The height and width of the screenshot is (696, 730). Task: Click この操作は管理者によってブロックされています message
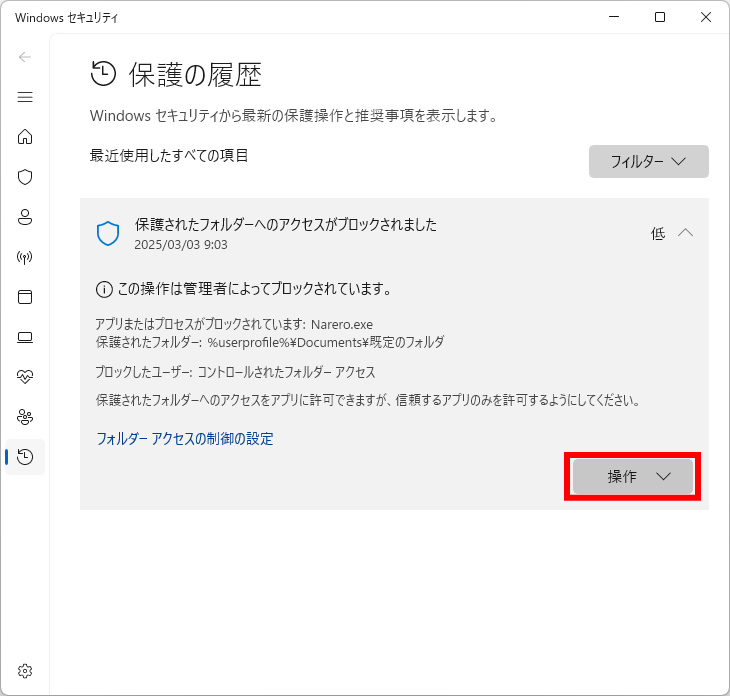[254, 289]
